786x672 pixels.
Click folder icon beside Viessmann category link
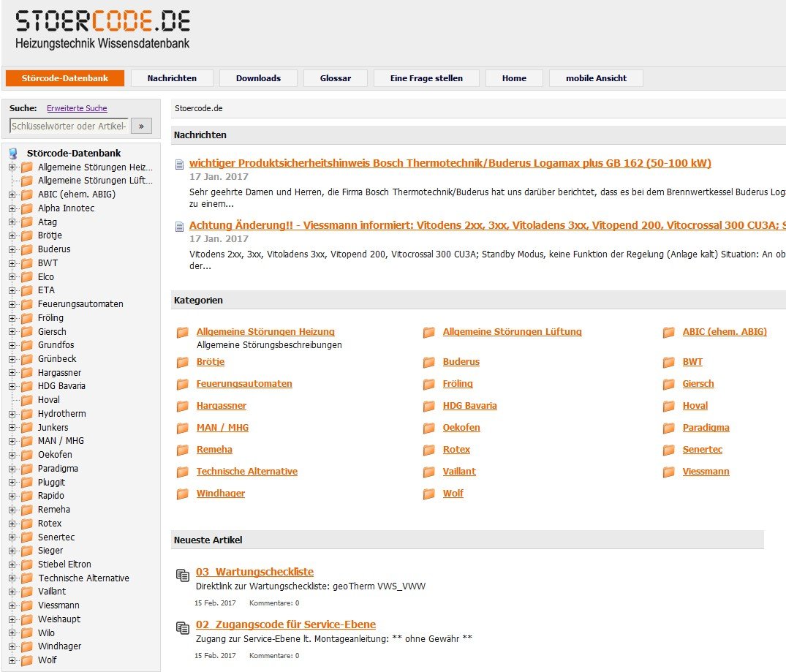point(669,472)
